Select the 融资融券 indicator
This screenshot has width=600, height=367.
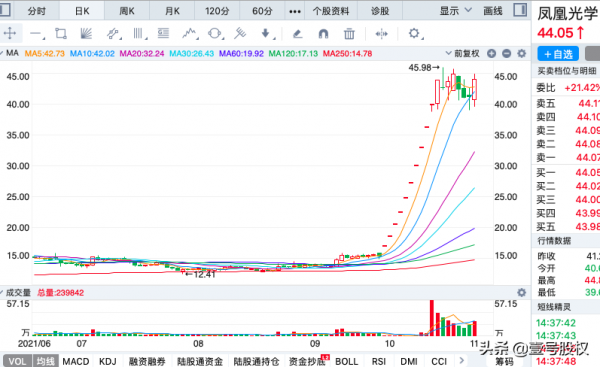click(147, 361)
